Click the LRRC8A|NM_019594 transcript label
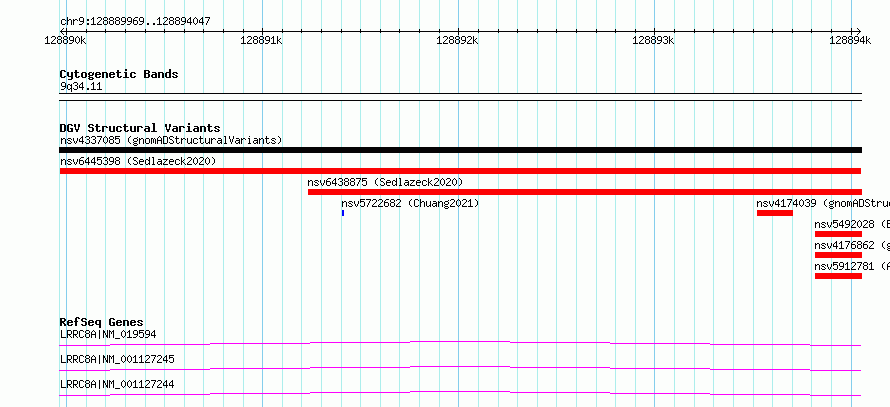 [x=108, y=334]
